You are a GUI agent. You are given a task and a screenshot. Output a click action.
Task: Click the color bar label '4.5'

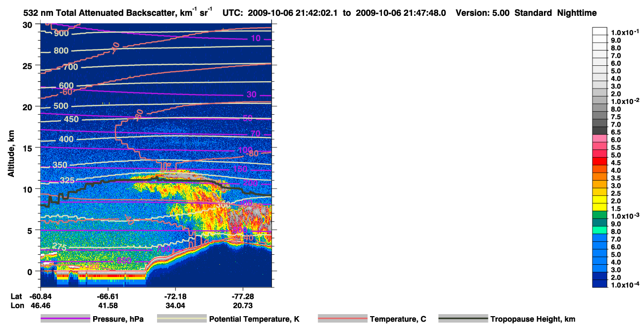[x=616, y=162]
